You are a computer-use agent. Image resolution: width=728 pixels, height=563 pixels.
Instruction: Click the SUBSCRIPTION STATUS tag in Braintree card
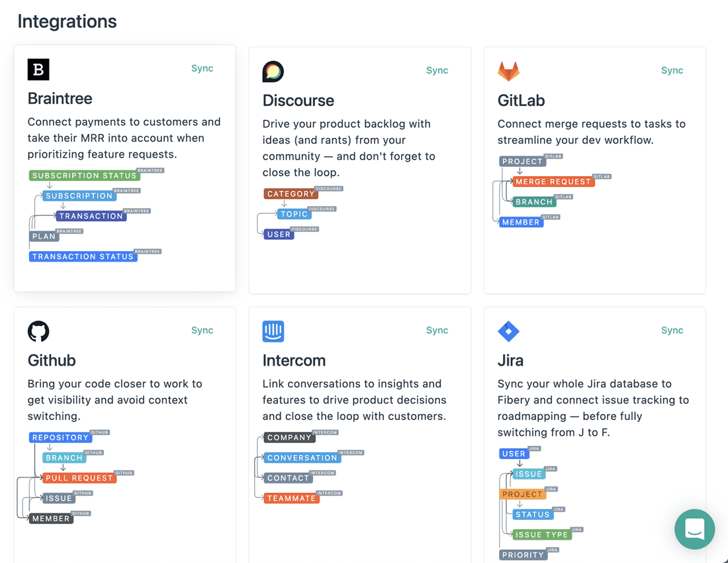tap(84, 175)
